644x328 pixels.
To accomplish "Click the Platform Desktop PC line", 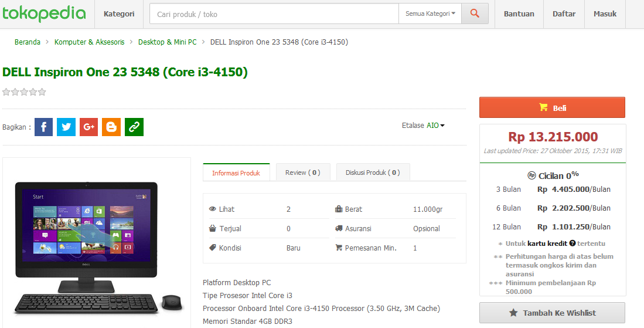I will (x=237, y=283).
